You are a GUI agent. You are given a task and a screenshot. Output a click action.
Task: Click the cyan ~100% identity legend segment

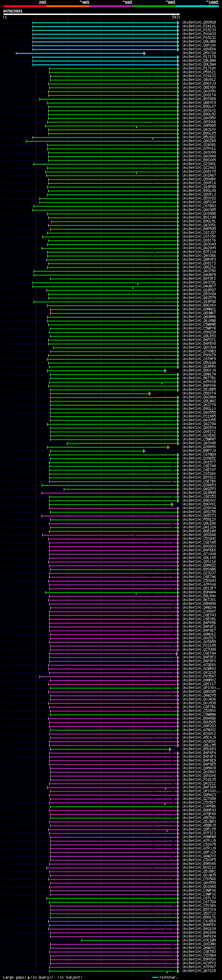pyautogui.click(x=197, y=6)
